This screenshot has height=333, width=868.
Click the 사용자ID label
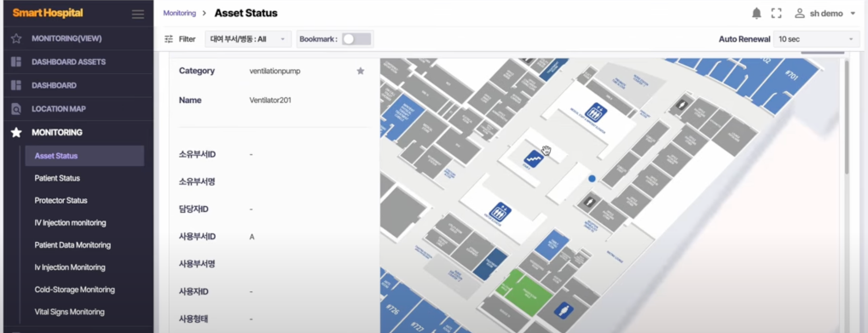click(x=194, y=291)
